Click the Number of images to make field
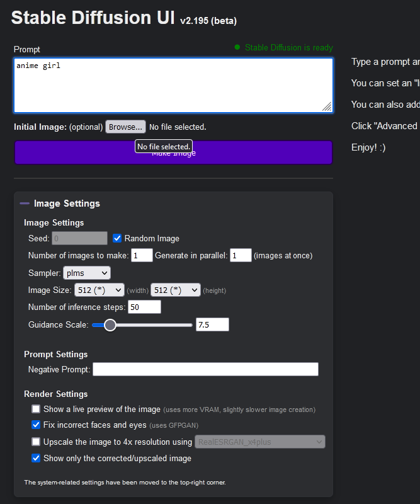This screenshot has height=504, width=420. click(142, 256)
